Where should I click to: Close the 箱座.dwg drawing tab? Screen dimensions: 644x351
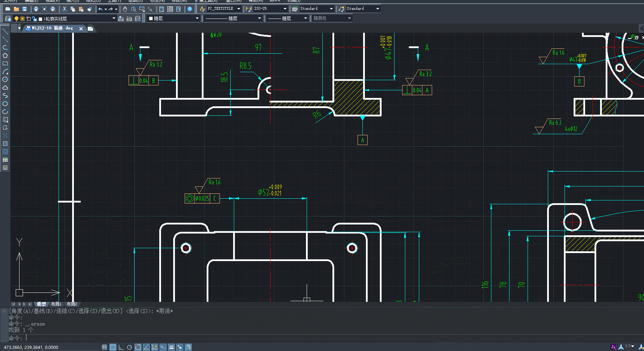81,29
